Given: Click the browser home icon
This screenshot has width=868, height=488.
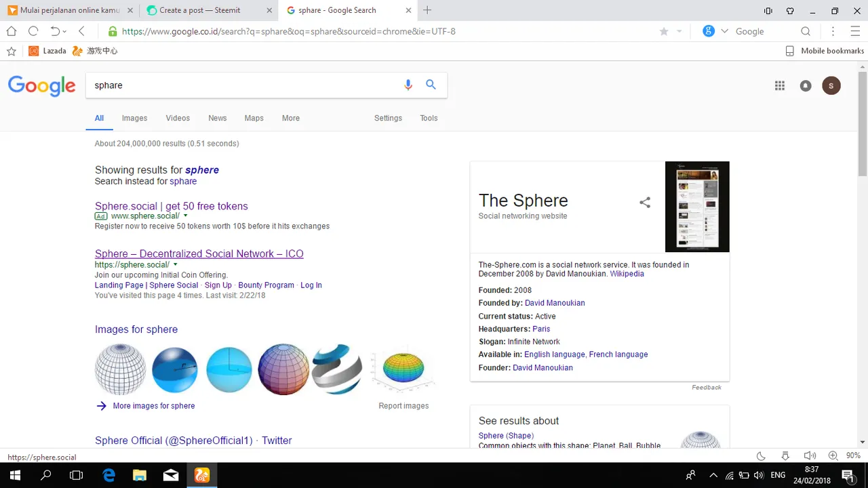Looking at the screenshot, I should tap(12, 31).
